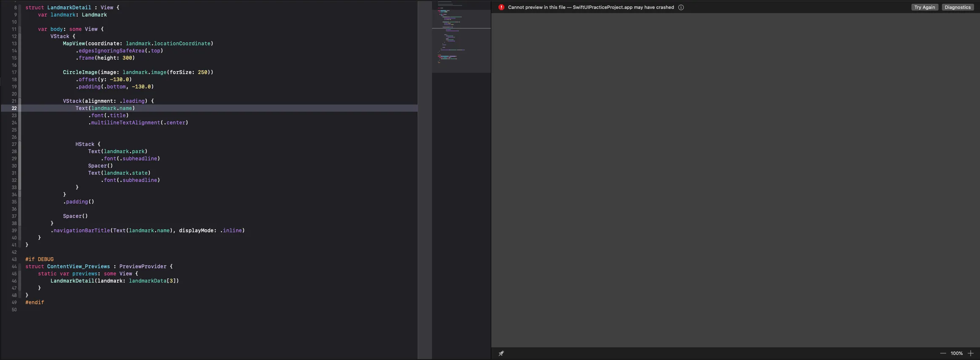Image resolution: width=980 pixels, height=360 pixels.
Task: Click the "Cannot preview in this file" error message
Action: [x=591, y=7]
